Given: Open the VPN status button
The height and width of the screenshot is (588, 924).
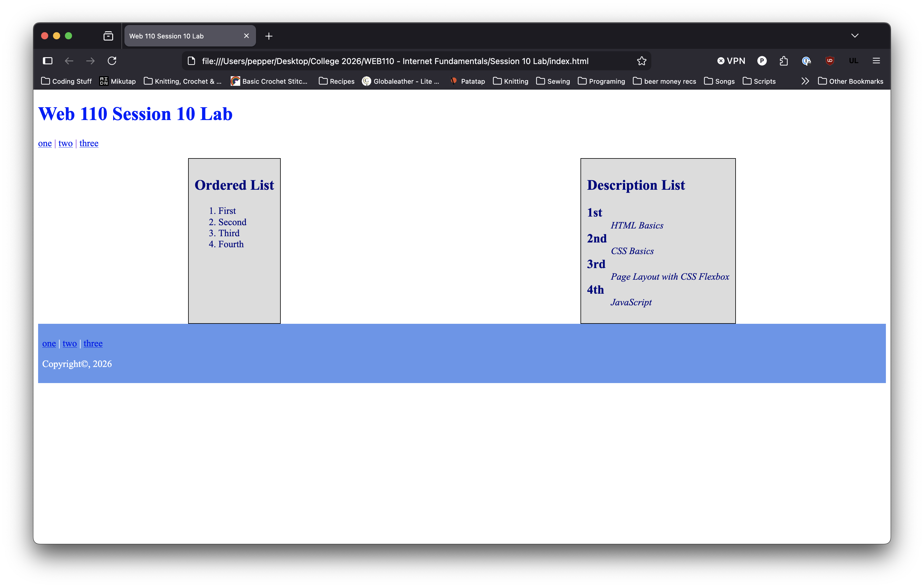Looking at the screenshot, I should pos(731,61).
